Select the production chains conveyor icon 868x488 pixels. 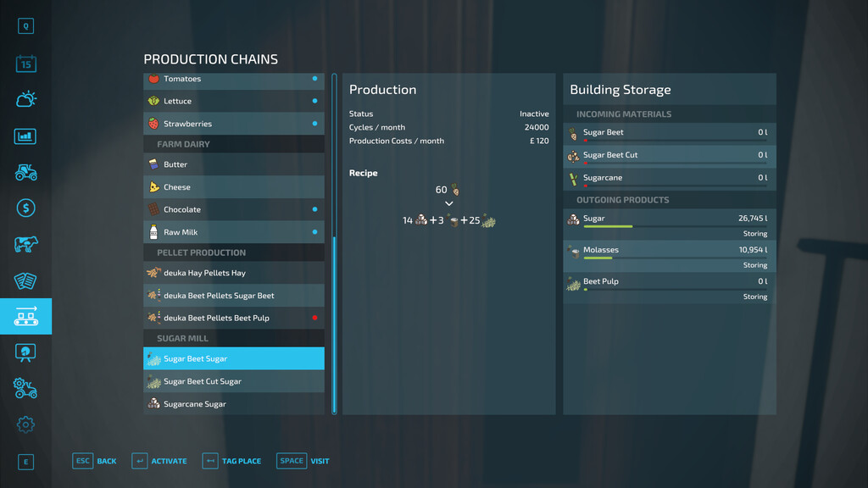pos(25,316)
